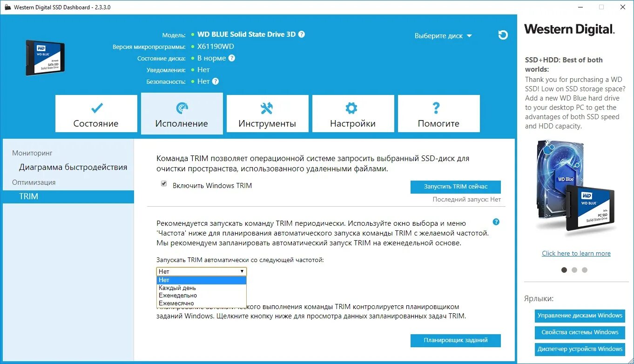Open the blue help icon in the TRIM section

point(496,222)
